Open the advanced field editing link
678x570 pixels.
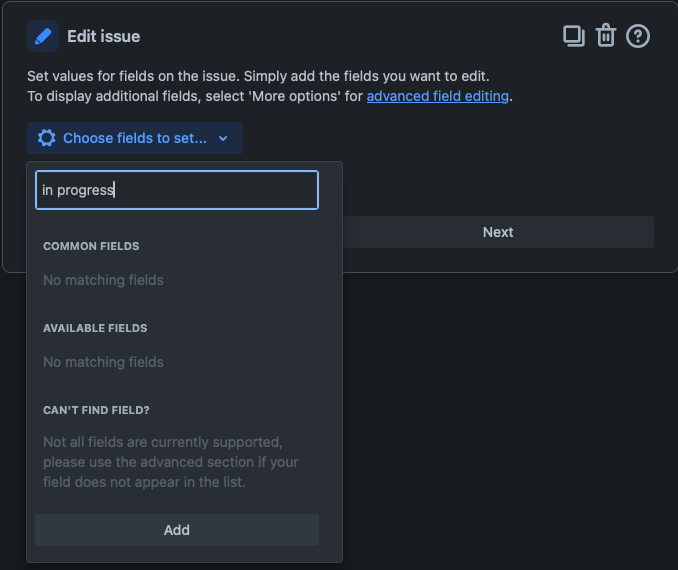438,96
